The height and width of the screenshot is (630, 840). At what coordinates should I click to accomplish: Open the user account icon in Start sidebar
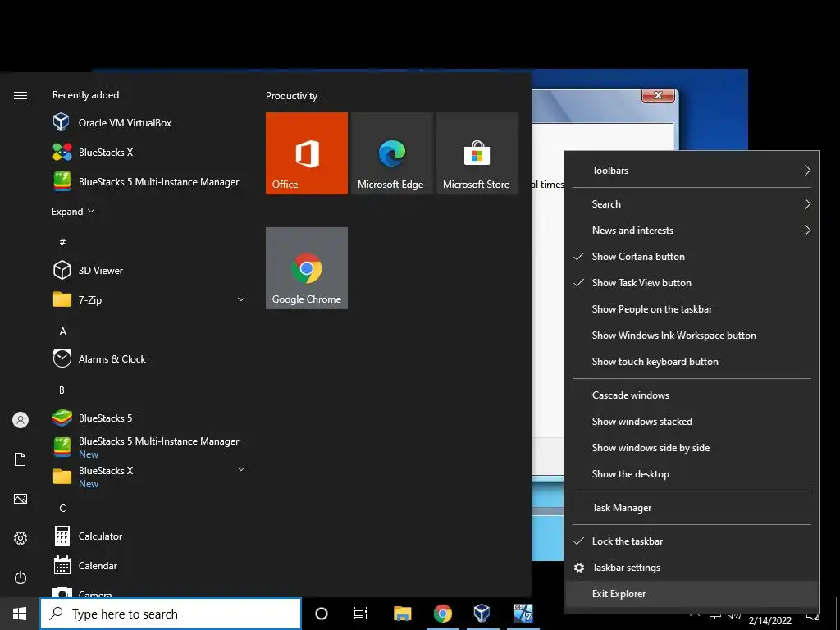click(x=21, y=420)
